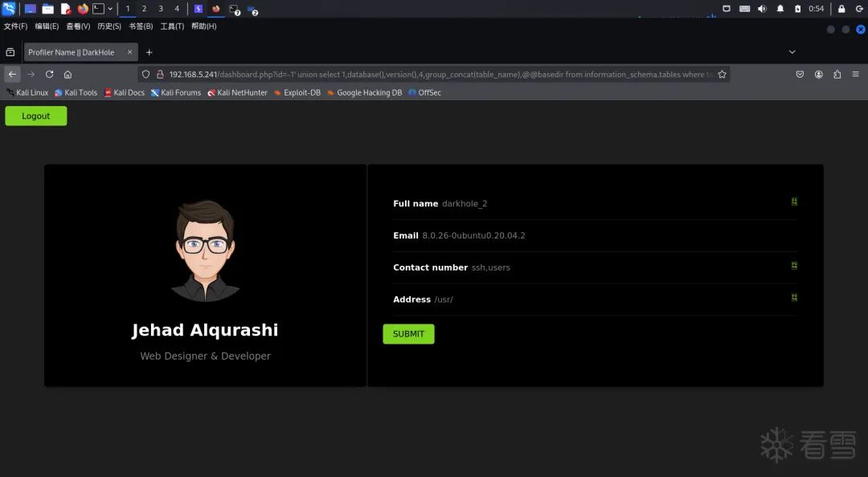Click the 0:54 panel clock

[x=816, y=9]
